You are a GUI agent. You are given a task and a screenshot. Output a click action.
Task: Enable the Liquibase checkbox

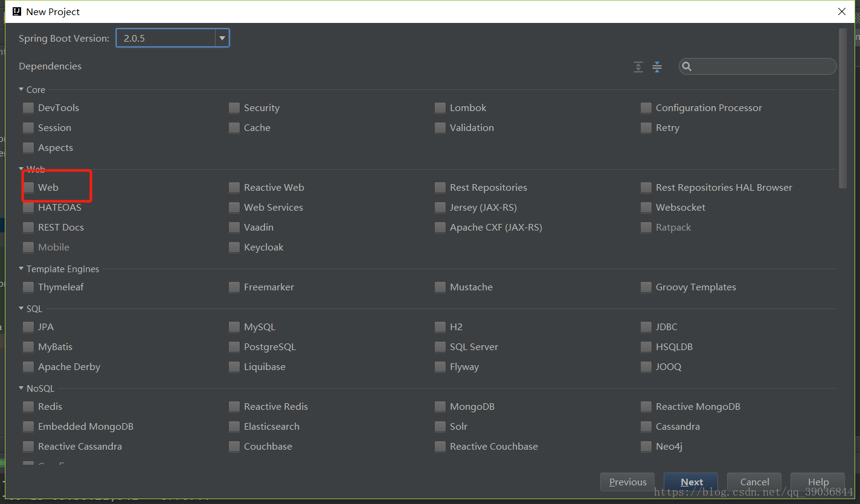[234, 367]
